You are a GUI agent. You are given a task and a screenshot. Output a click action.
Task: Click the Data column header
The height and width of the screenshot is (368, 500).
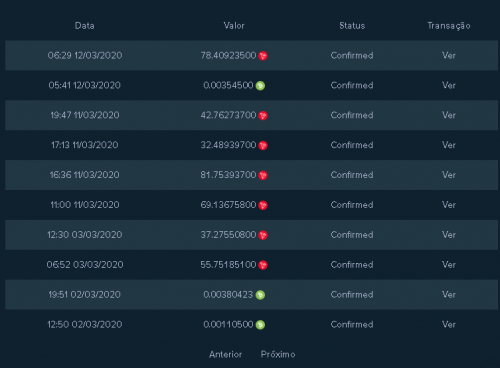click(x=85, y=26)
